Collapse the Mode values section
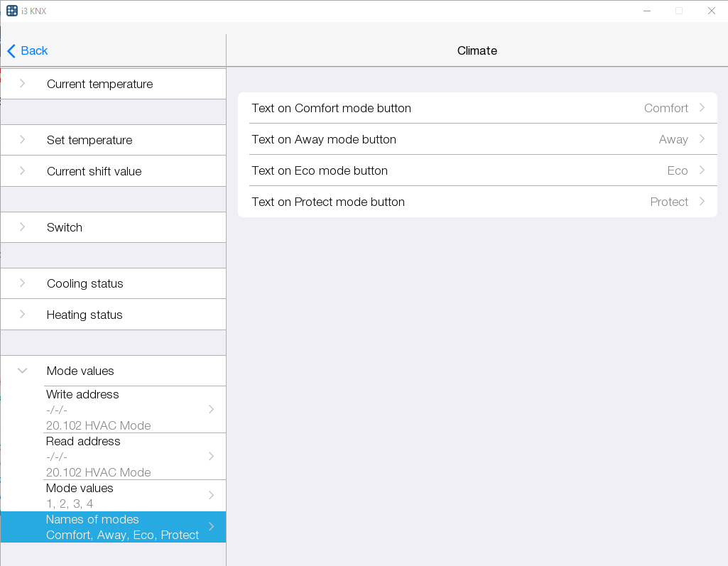This screenshot has width=728, height=566. (23, 371)
